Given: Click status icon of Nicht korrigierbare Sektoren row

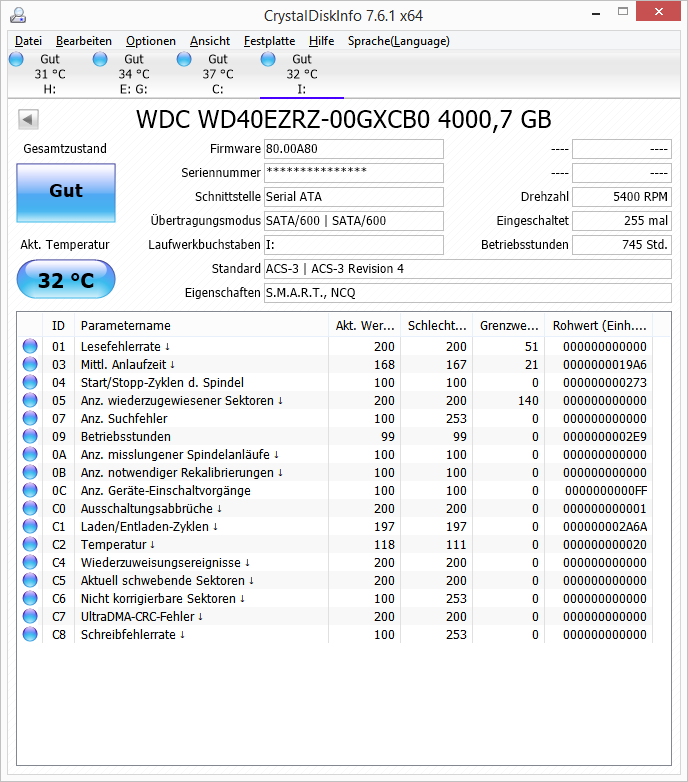Looking at the screenshot, I should point(30,598).
